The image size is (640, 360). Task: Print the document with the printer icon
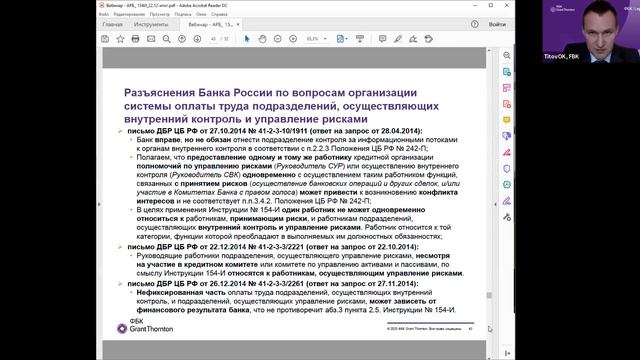coord(136,39)
